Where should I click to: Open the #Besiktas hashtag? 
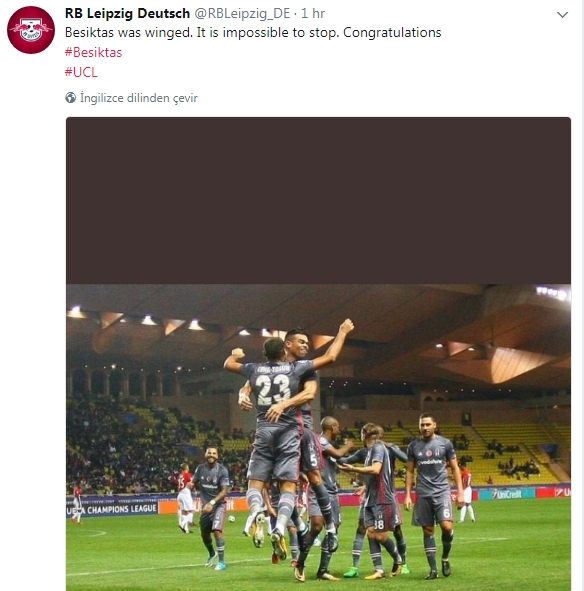tap(94, 52)
